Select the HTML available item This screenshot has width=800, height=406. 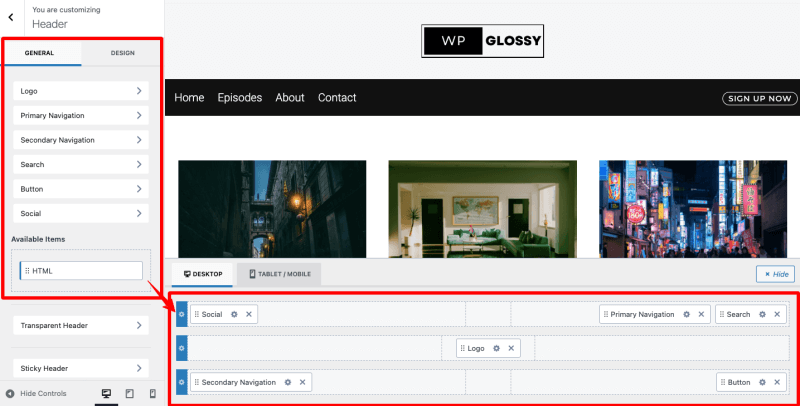coord(81,271)
